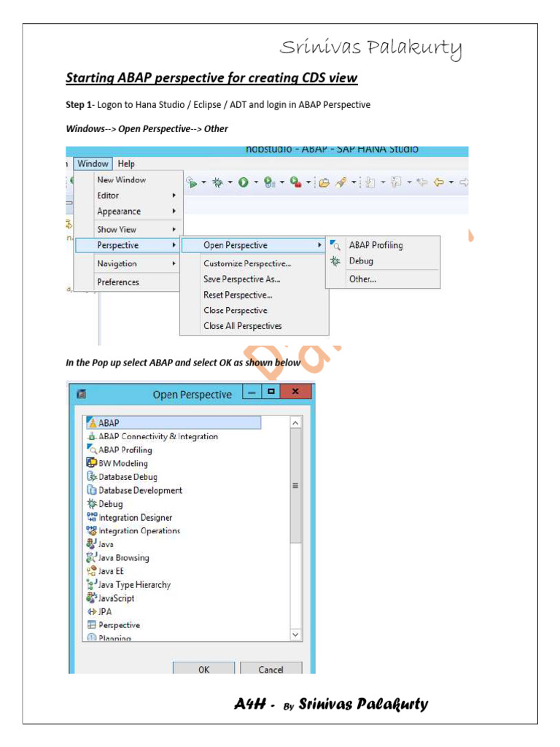Open the dropdown beside the External Tools icon
Image resolution: width=560 pixels, height=747 pixels.
coord(308,182)
